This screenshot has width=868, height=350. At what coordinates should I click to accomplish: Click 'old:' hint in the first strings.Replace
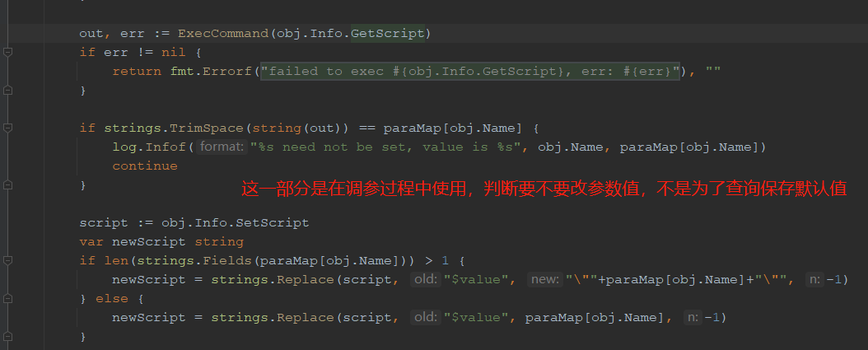tap(426, 280)
